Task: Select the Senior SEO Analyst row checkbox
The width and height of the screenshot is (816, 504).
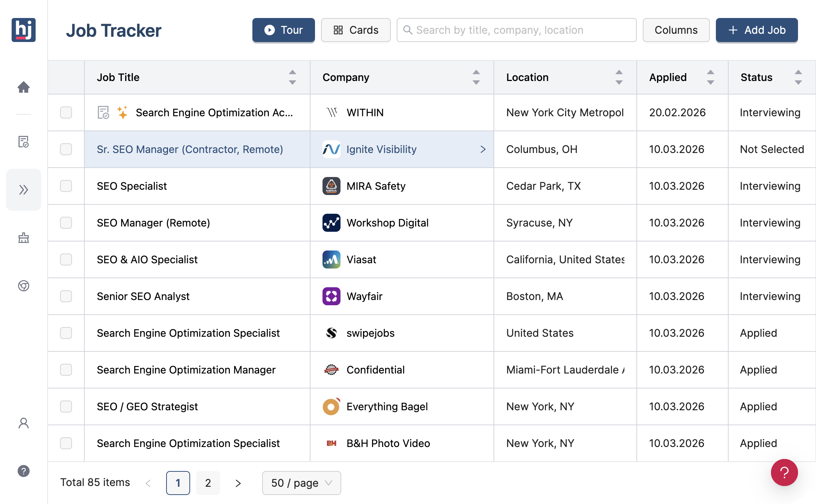Action: (x=66, y=296)
